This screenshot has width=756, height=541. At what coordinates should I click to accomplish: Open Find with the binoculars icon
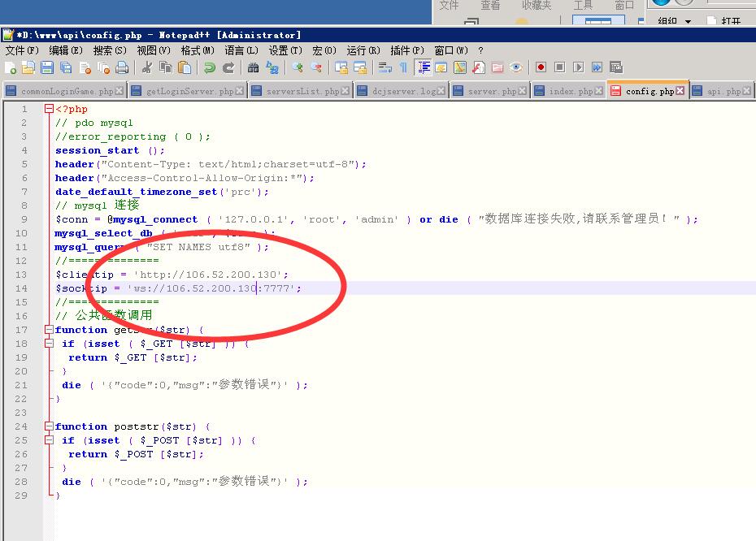point(254,68)
